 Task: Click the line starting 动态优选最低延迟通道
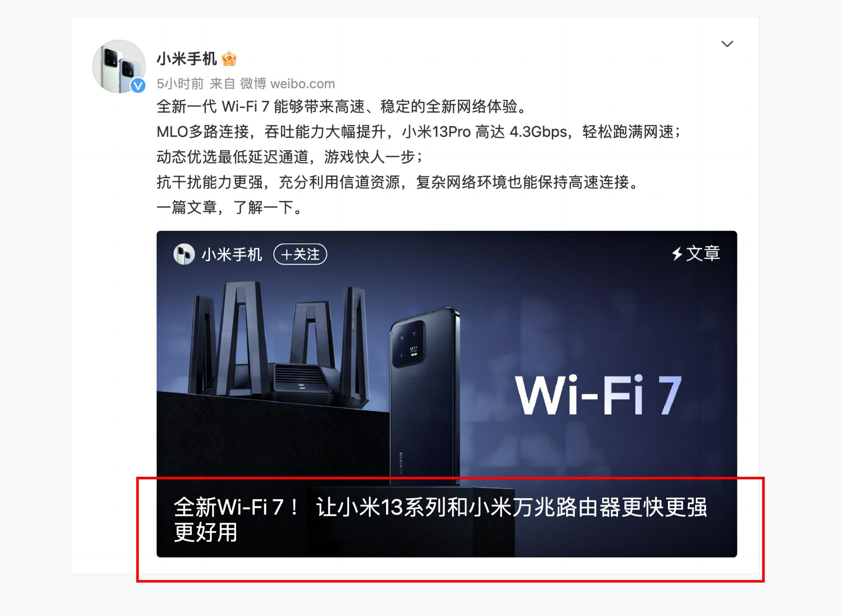(290, 157)
